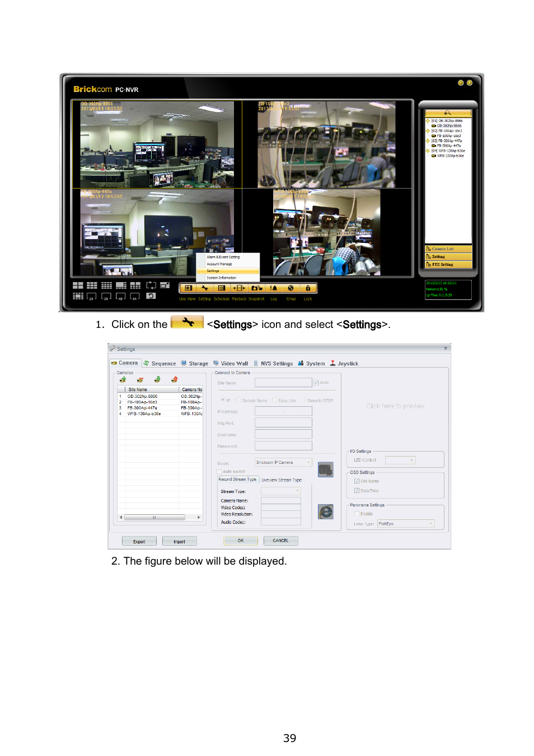
Task: Open Live View from the NVR toolbar
Action: (188, 288)
